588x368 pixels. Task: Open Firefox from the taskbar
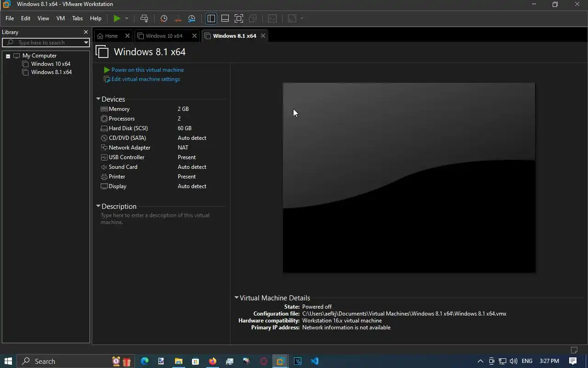[212, 361]
